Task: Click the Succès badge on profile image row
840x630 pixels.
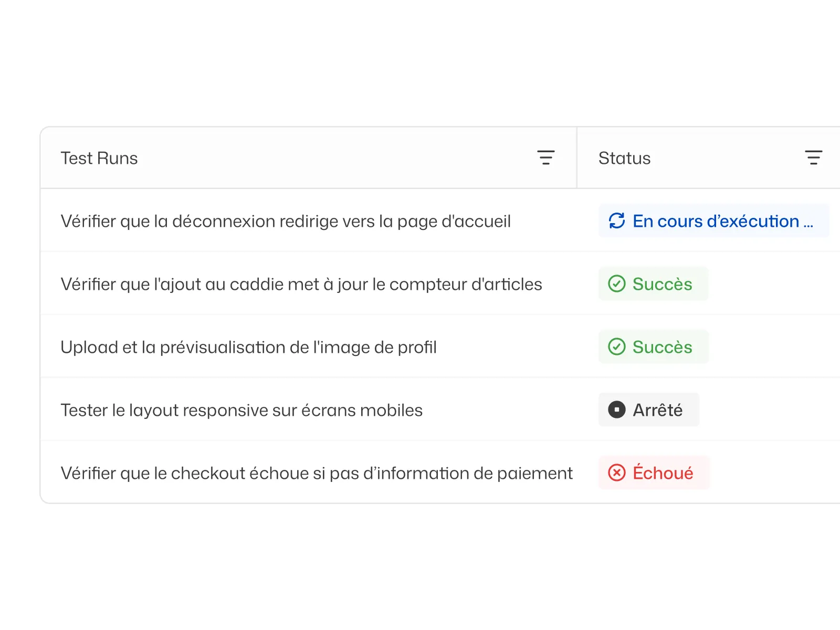Action: point(653,347)
